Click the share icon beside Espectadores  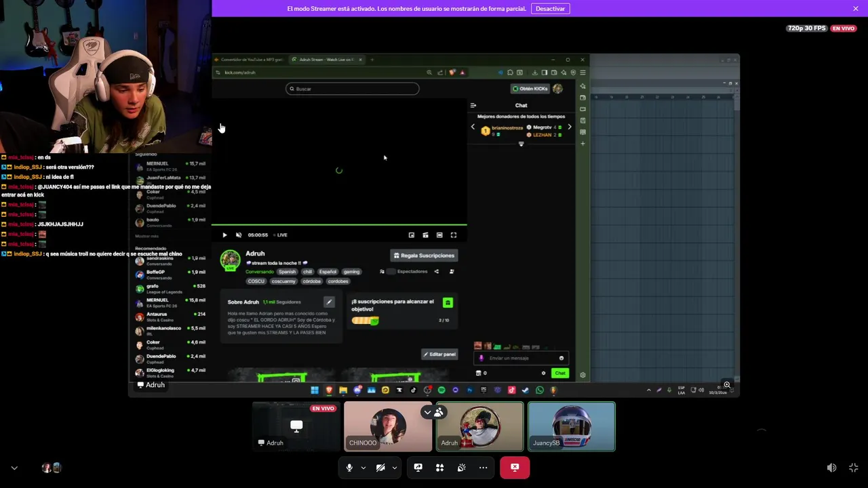(x=436, y=272)
